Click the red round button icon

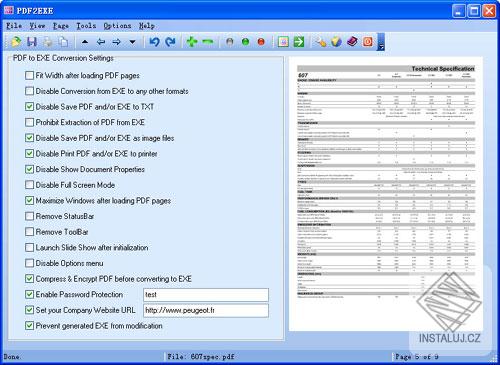(261, 42)
